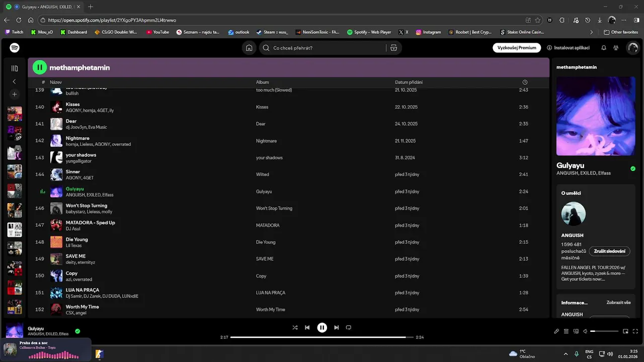Open browser downloads icon

pos(600,20)
